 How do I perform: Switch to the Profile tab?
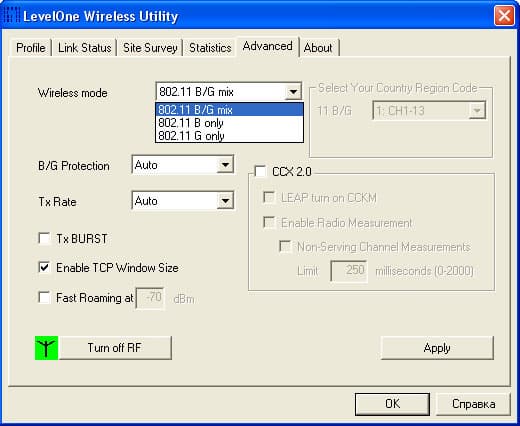pyautogui.click(x=31, y=48)
